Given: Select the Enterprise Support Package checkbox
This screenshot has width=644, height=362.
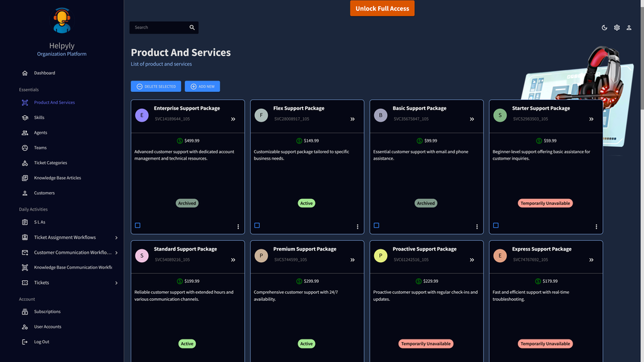Looking at the screenshot, I should [138, 225].
